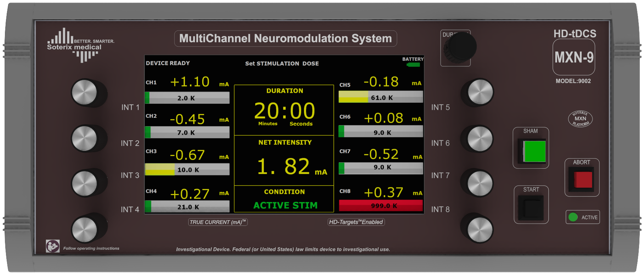
Task: Click the MXN-9 model badge
Action: click(574, 57)
